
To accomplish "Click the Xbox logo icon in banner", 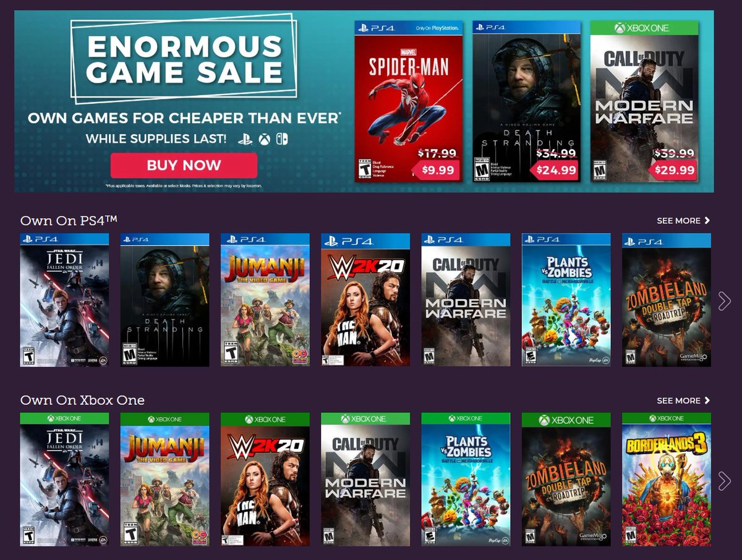I will coord(264,138).
